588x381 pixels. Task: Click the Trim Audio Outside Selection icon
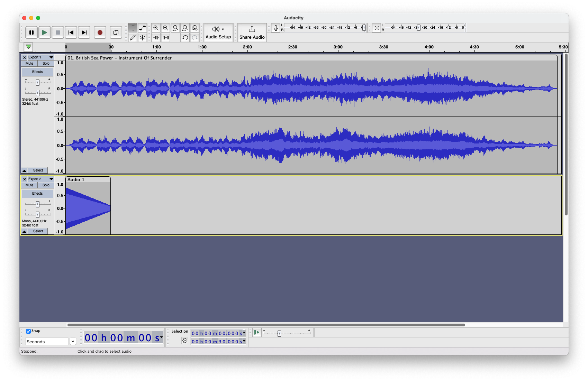tap(156, 38)
